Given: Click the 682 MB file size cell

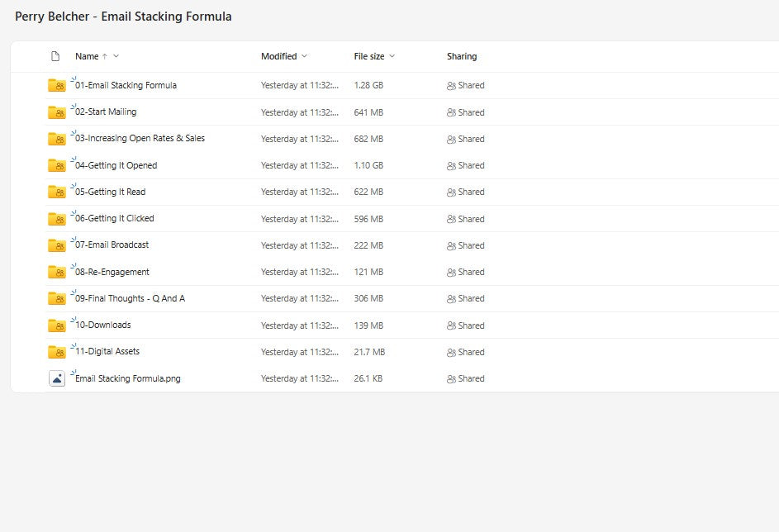Looking at the screenshot, I should pyautogui.click(x=368, y=139).
